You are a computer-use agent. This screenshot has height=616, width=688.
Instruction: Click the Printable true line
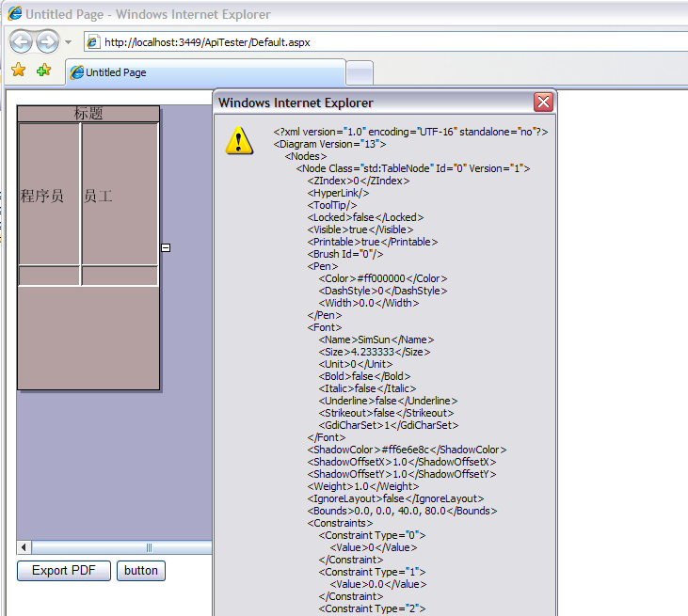pos(373,242)
